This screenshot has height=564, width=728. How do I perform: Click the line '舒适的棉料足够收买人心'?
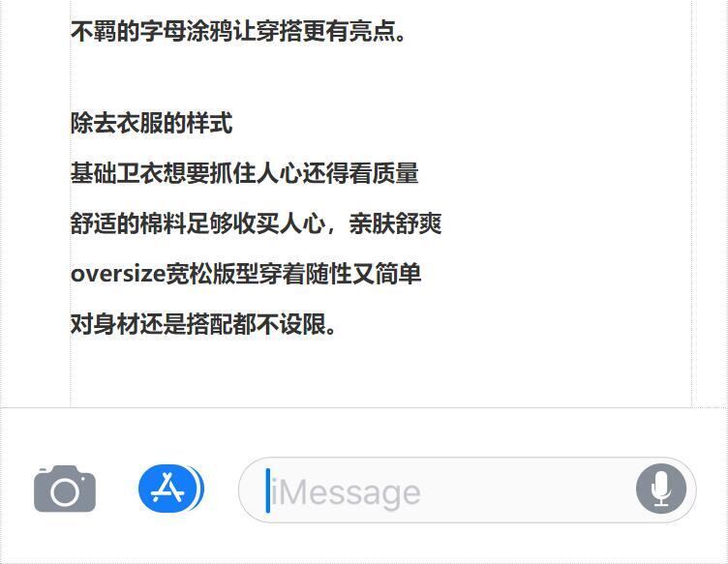pyautogui.click(x=197, y=223)
